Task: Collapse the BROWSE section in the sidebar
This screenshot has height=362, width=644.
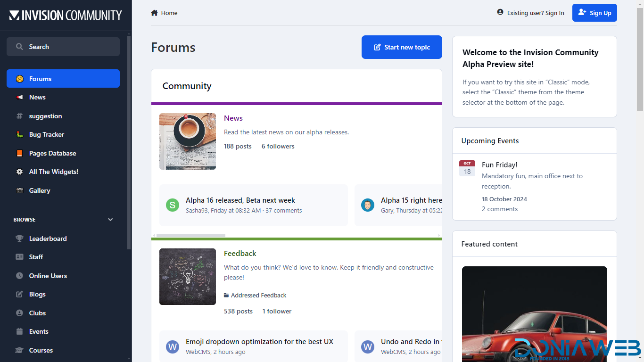Action: (x=110, y=219)
